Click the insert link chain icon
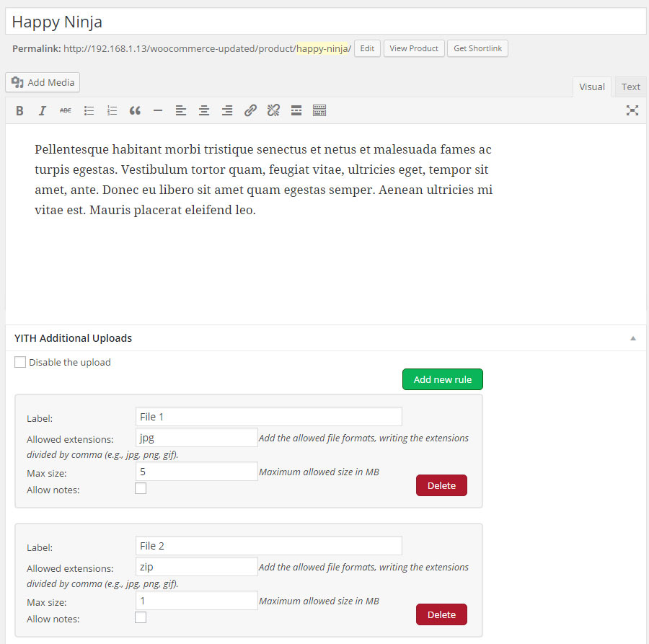 (250, 110)
